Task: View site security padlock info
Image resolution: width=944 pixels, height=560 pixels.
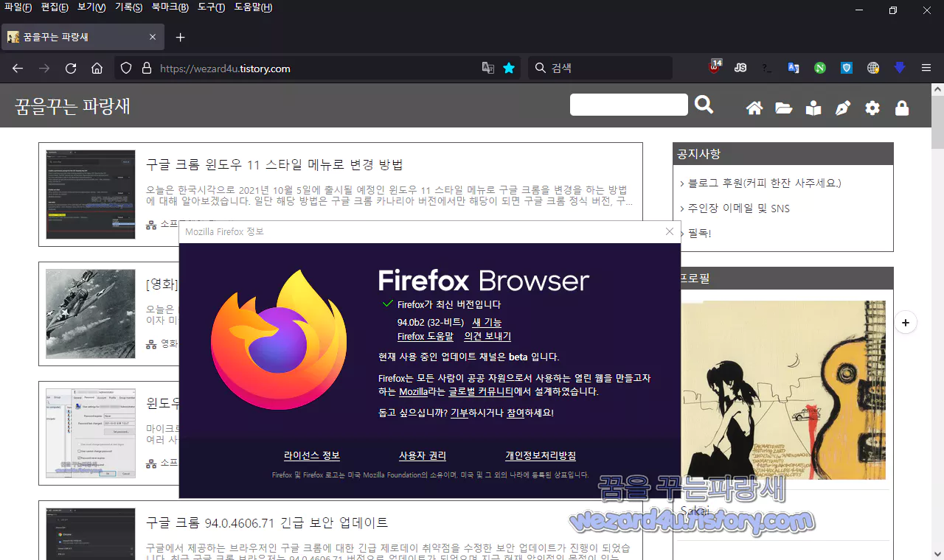Action: click(146, 69)
